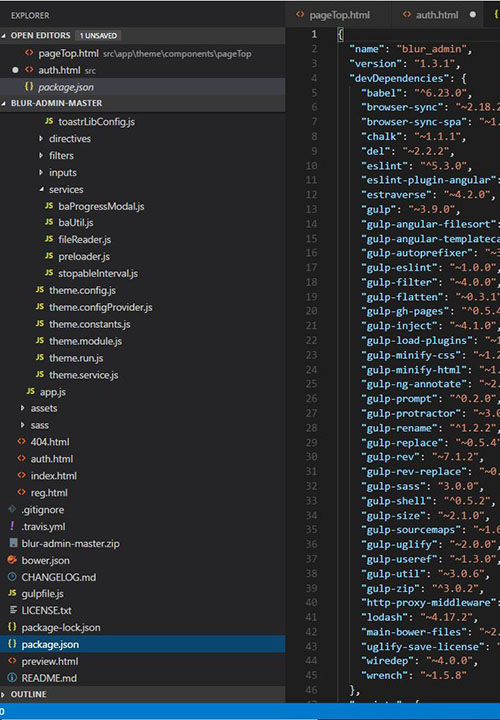This screenshot has width=500, height=720.
Task: Click the JS icon beside toastrLibConfig.js
Action: point(49,121)
